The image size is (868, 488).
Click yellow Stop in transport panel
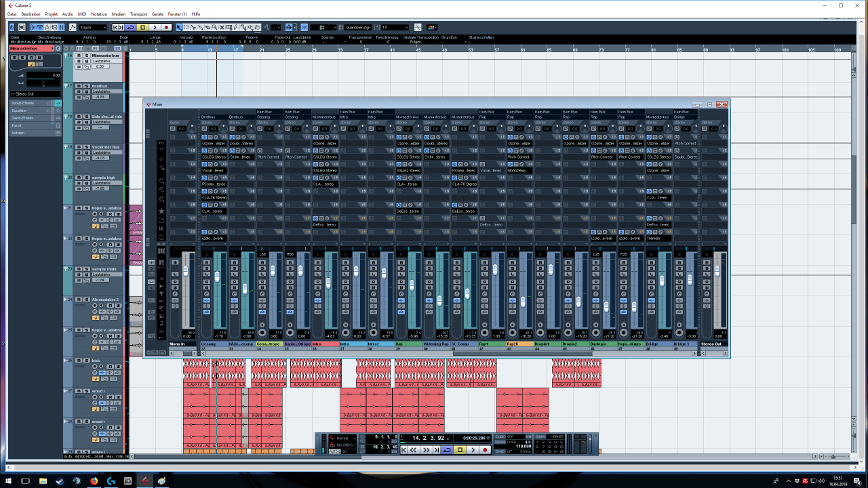460,450
